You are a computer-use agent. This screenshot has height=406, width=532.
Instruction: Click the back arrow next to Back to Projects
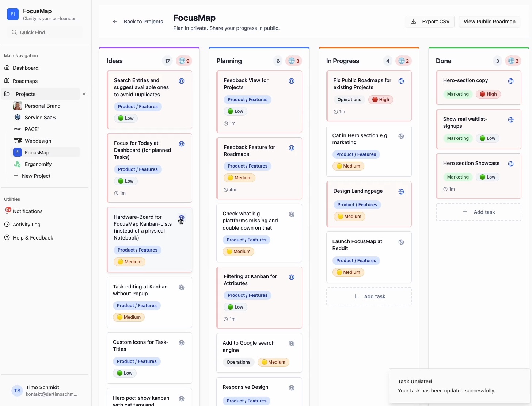[x=115, y=22]
